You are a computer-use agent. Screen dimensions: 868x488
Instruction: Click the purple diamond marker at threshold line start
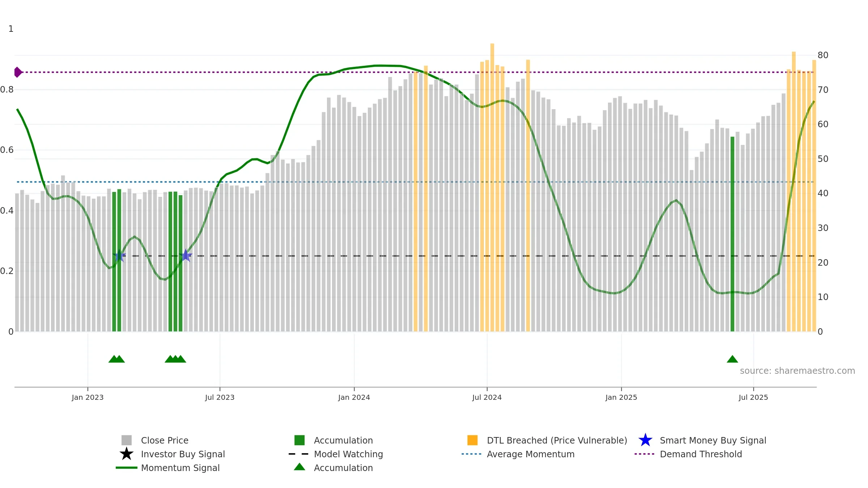18,72
